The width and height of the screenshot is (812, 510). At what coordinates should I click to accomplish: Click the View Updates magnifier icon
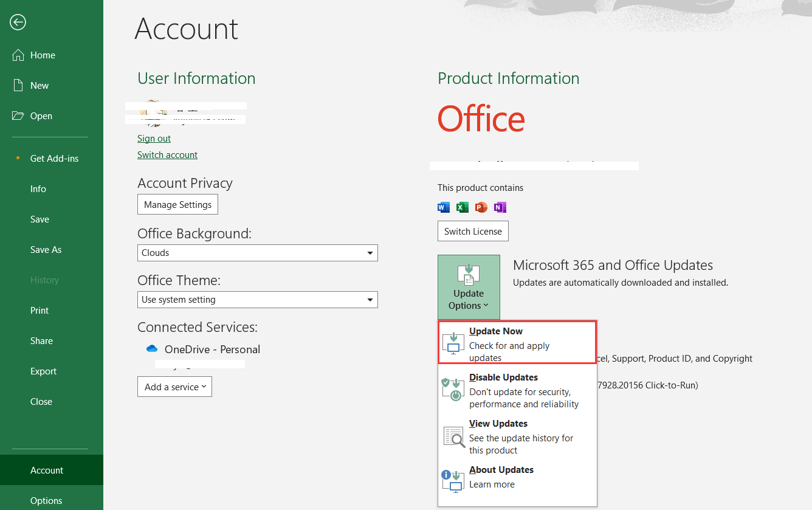click(454, 436)
